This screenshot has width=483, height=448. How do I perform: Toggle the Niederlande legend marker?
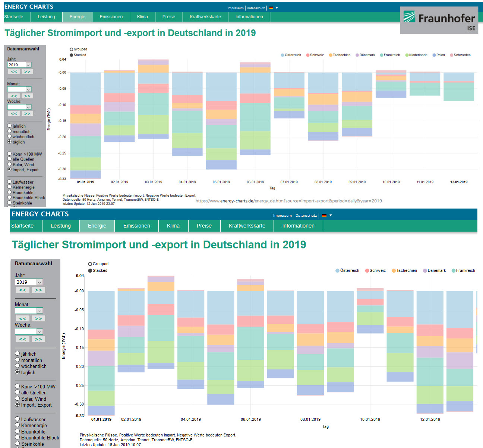tap(407, 55)
